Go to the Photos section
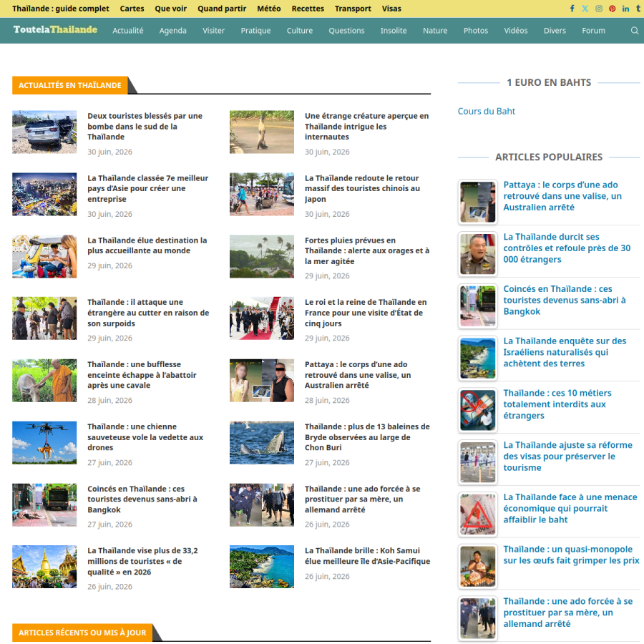The height and width of the screenshot is (644, 644). click(476, 30)
